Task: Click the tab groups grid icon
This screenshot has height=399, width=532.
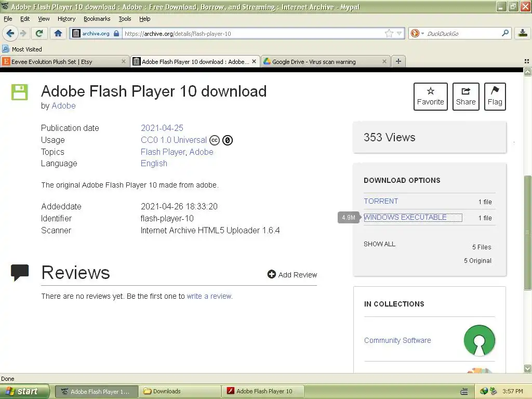Action: [x=527, y=61]
